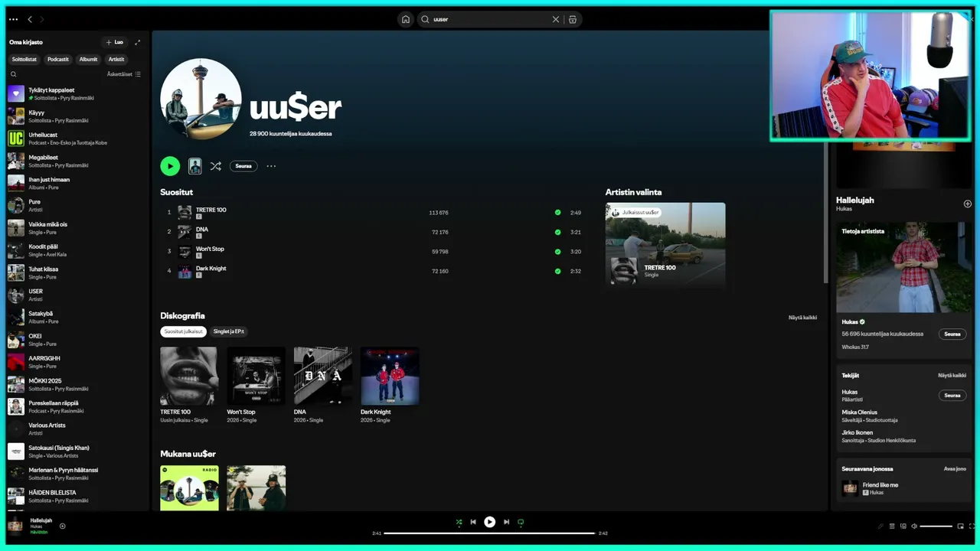Screen dimensions: 980x551
Task: Open the Won't Stop single cover
Action: pos(256,376)
